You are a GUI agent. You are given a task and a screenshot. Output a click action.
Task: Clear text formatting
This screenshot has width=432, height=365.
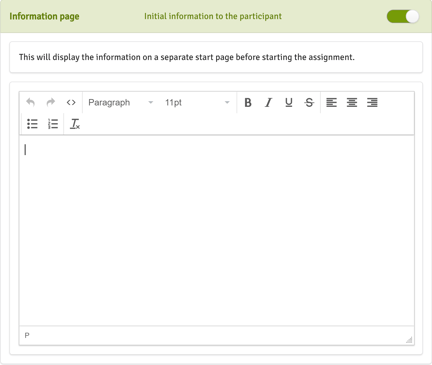[75, 124]
